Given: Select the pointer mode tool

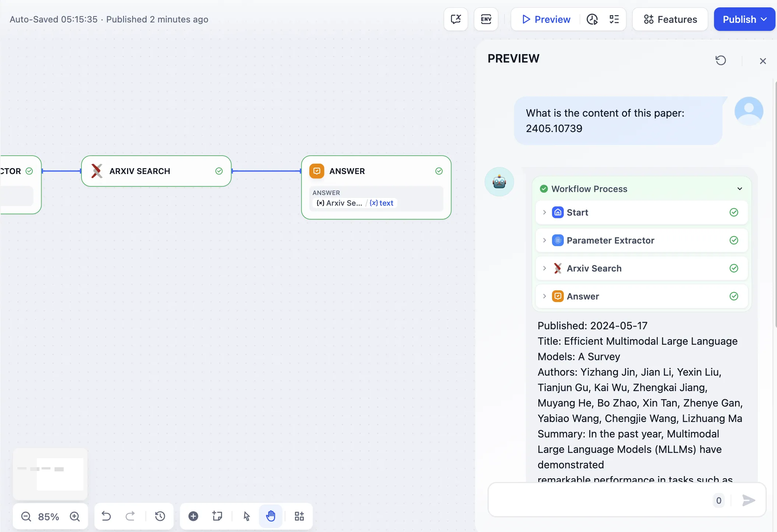Looking at the screenshot, I should tap(247, 516).
